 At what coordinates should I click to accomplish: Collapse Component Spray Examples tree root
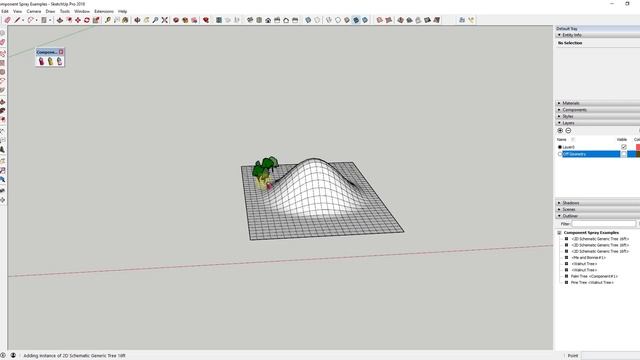[x=559, y=233]
